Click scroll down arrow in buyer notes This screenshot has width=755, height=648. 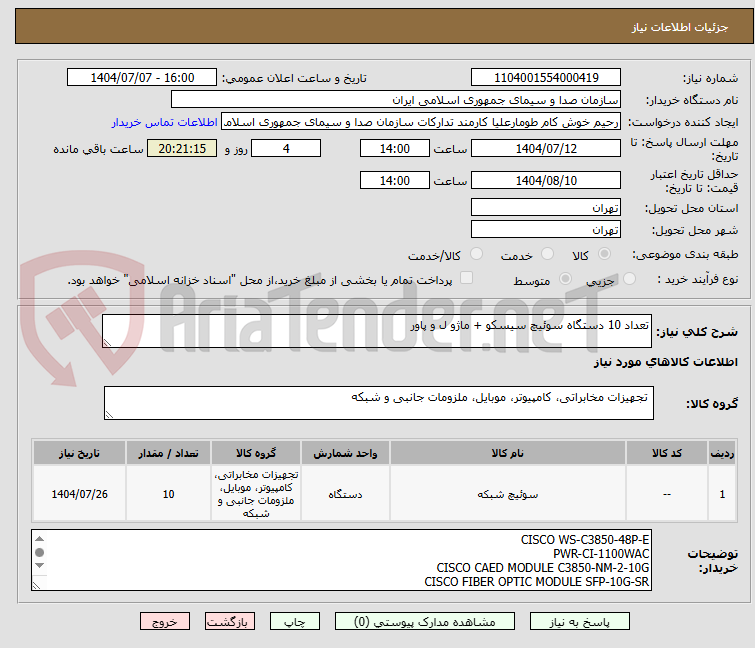click(39, 565)
